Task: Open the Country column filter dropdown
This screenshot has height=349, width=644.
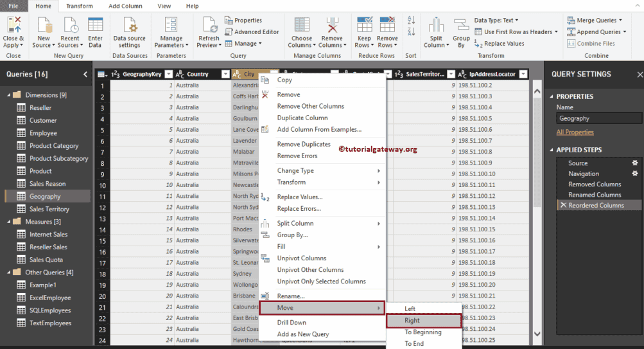Action: (x=225, y=74)
